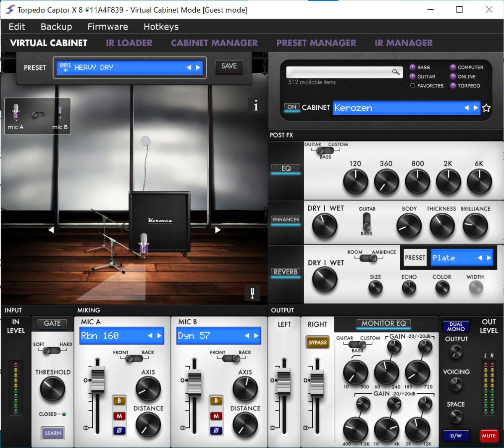Screen dimensions: 504x448
Task: Click the EQ 120 Hz knob
Action: (x=355, y=182)
